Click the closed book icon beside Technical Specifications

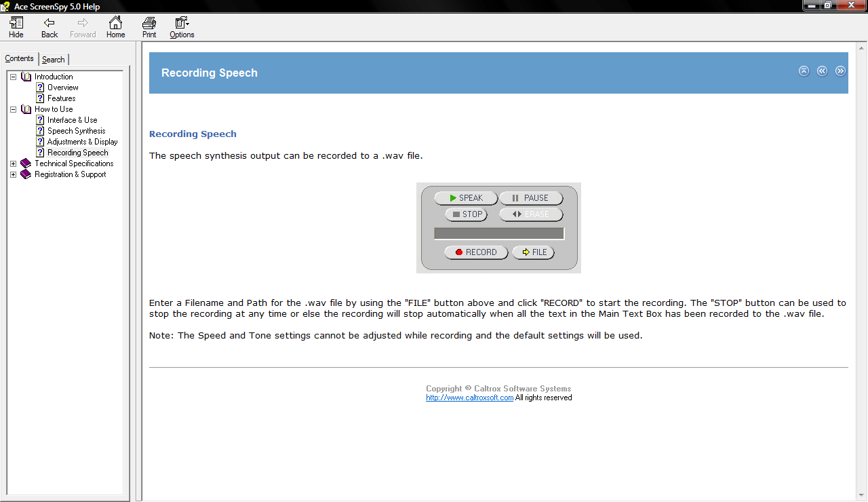[26, 163]
